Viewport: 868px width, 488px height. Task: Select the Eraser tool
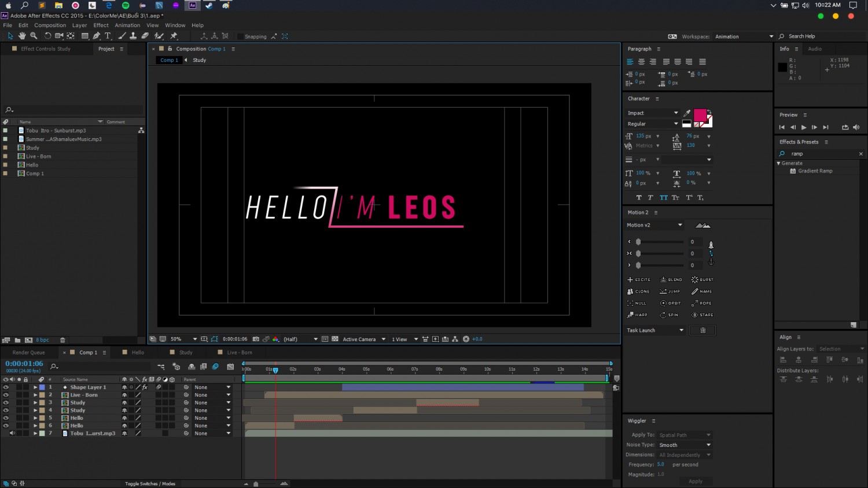(x=145, y=36)
